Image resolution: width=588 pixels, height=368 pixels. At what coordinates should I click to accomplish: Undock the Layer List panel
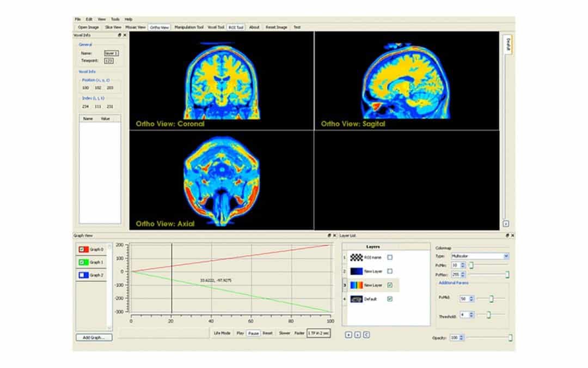(x=507, y=236)
